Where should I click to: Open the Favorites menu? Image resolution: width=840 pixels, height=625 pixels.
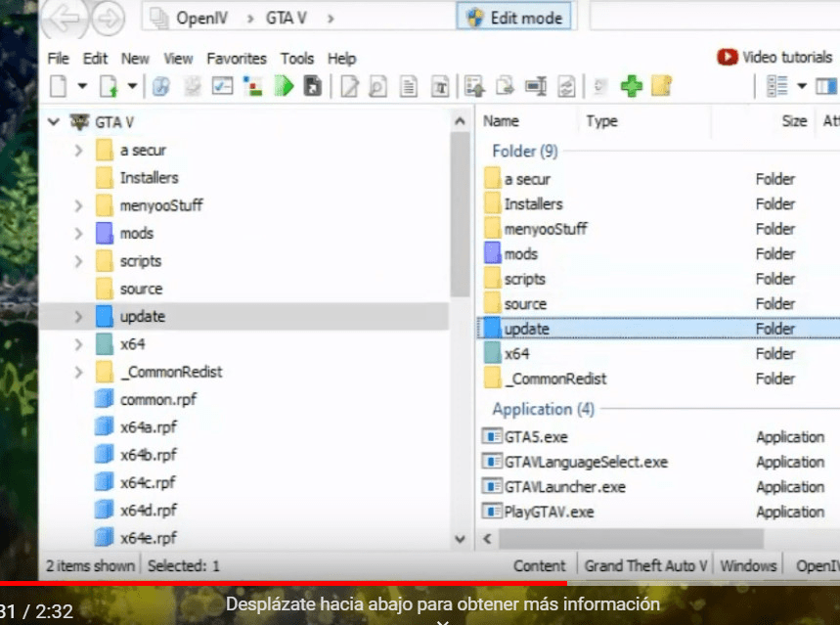237,59
